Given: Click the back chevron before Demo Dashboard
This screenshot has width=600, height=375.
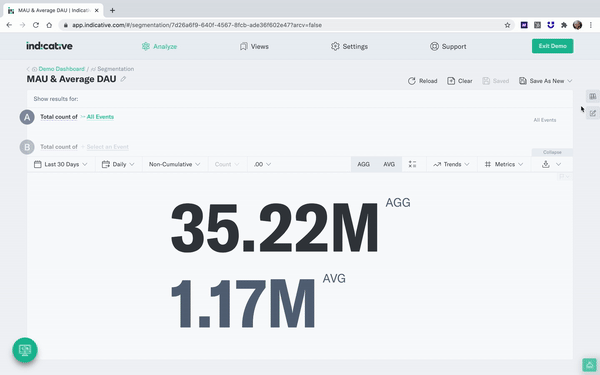Looking at the screenshot, I should [28, 69].
